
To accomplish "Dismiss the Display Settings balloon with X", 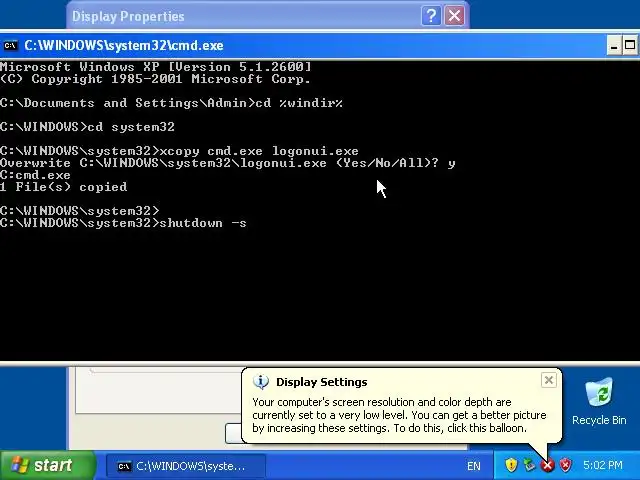I will pyautogui.click(x=549, y=380).
